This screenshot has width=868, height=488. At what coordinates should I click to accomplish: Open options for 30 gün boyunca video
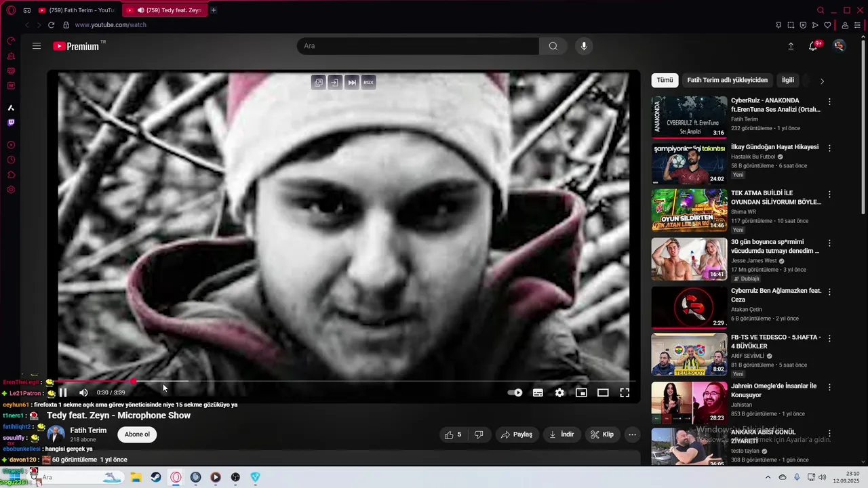(x=829, y=243)
